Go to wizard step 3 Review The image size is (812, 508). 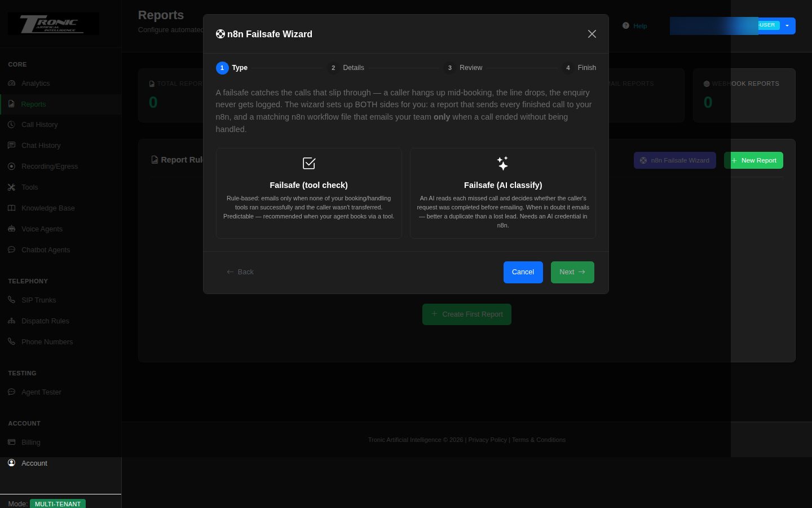click(463, 68)
